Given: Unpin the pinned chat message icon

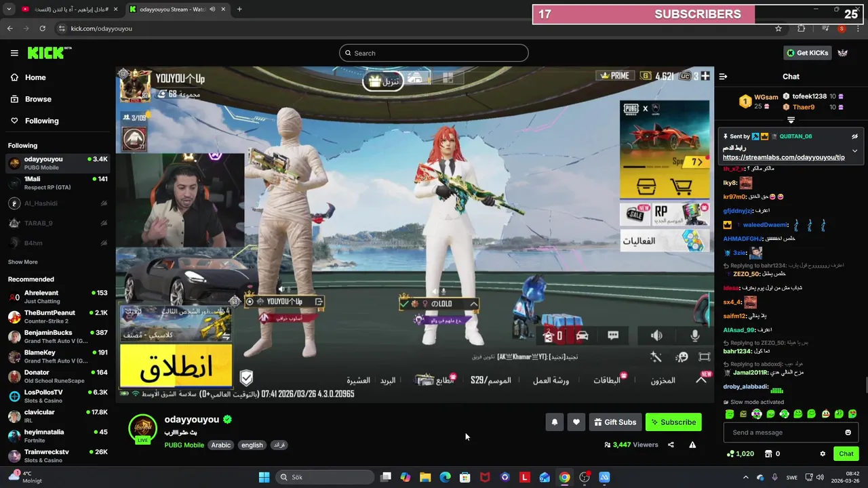Looking at the screenshot, I should pyautogui.click(x=854, y=136).
